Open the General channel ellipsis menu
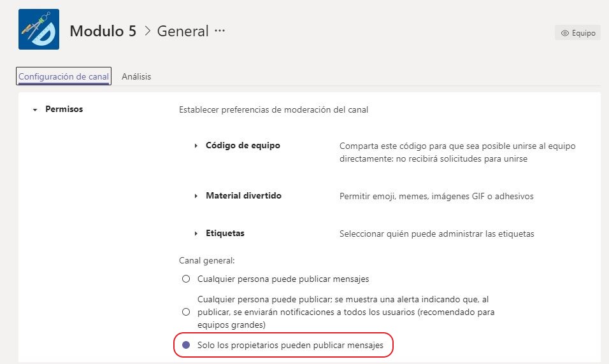Image resolution: width=609 pixels, height=364 pixels. [220, 31]
